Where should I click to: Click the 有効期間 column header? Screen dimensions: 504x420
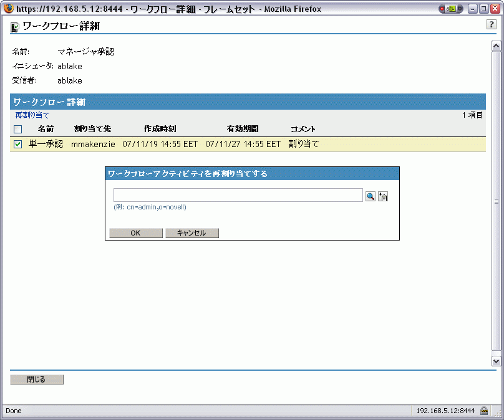243,129
